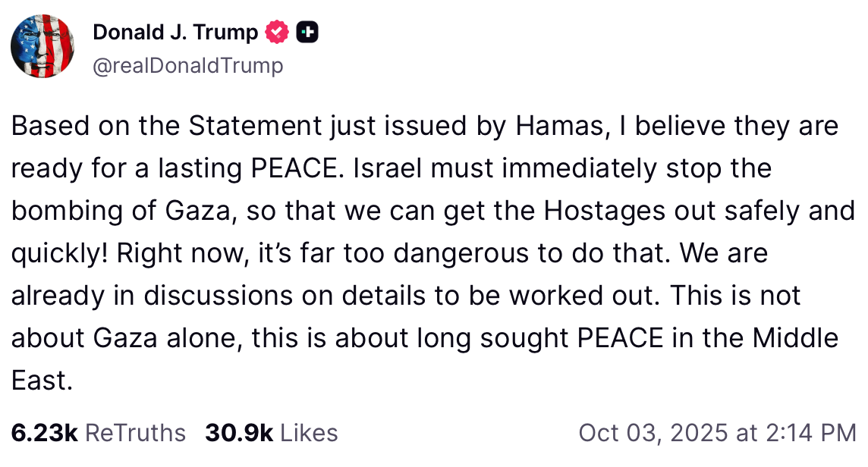Click the 30.9k Likes count
The width and height of the screenshot is (868, 467).
pyautogui.click(x=238, y=433)
